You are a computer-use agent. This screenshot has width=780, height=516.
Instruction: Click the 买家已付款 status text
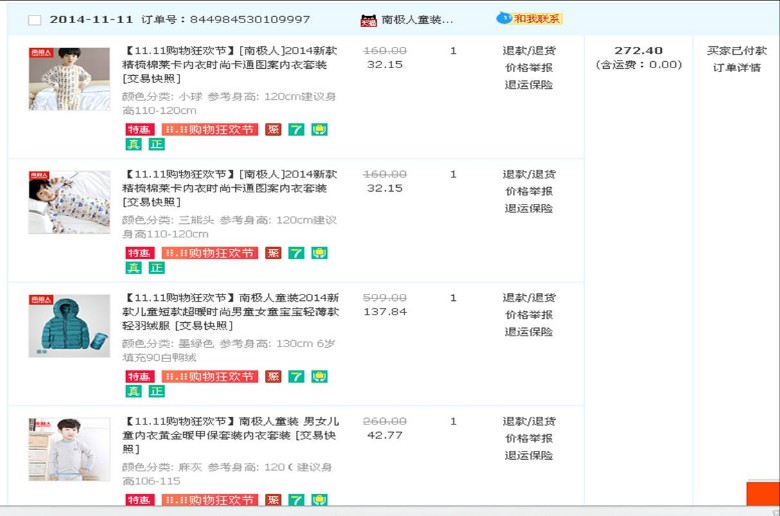tap(737, 50)
